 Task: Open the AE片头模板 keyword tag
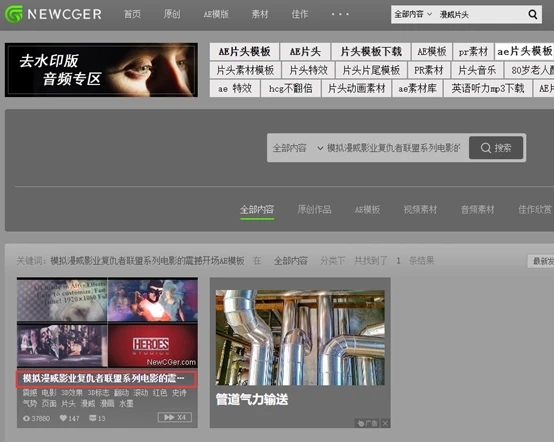click(x=244, y=52)
